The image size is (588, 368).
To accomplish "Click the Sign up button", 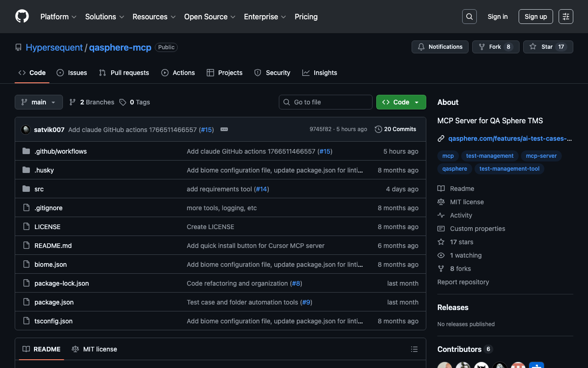I will click(536, 17).
